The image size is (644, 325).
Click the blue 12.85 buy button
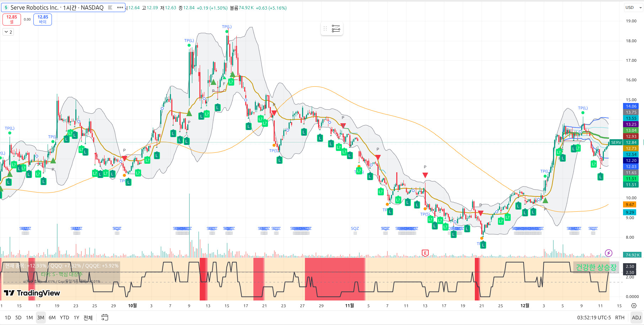(x=43, y=19)
